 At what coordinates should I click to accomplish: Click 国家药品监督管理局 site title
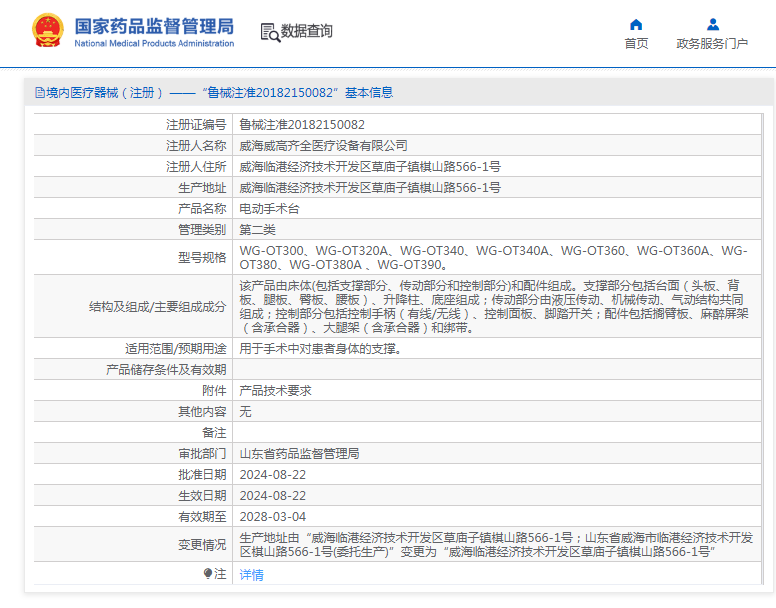pyautogui.click(x=154, y=26)
